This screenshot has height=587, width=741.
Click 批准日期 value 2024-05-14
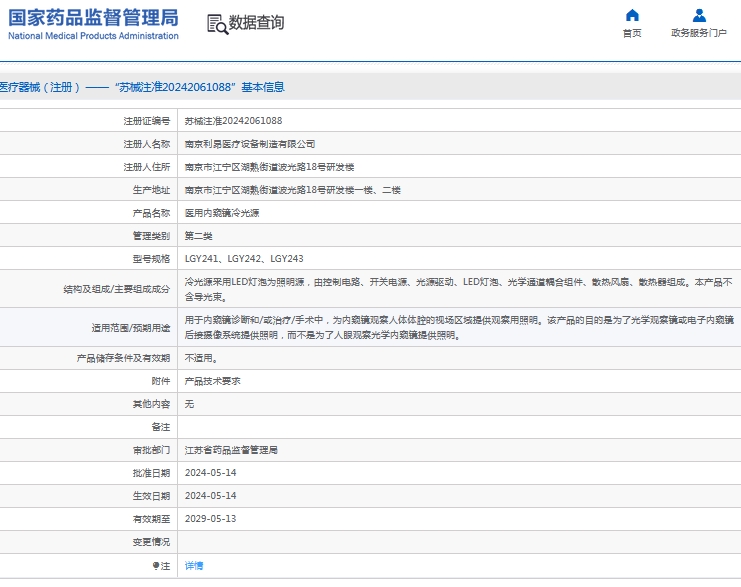[x=210, y=473]
